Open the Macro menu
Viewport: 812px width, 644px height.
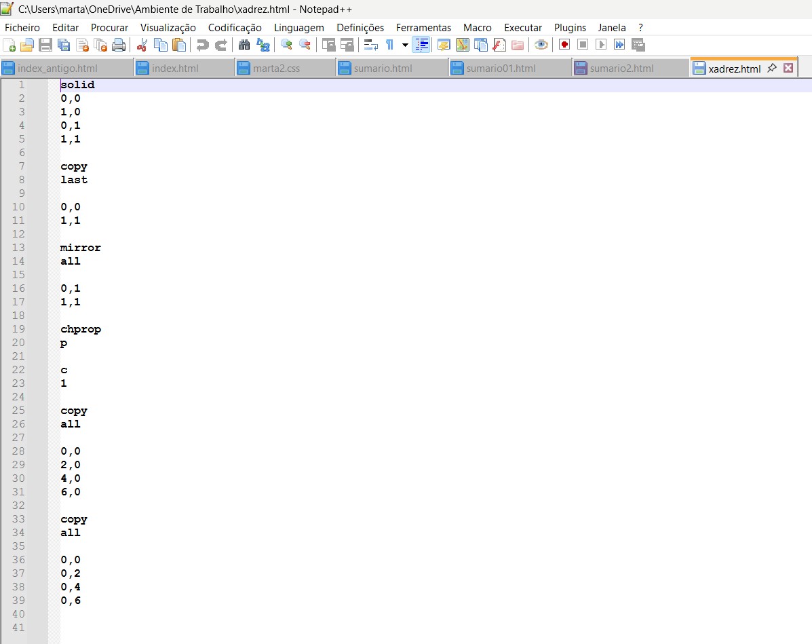tap(478, 27)
